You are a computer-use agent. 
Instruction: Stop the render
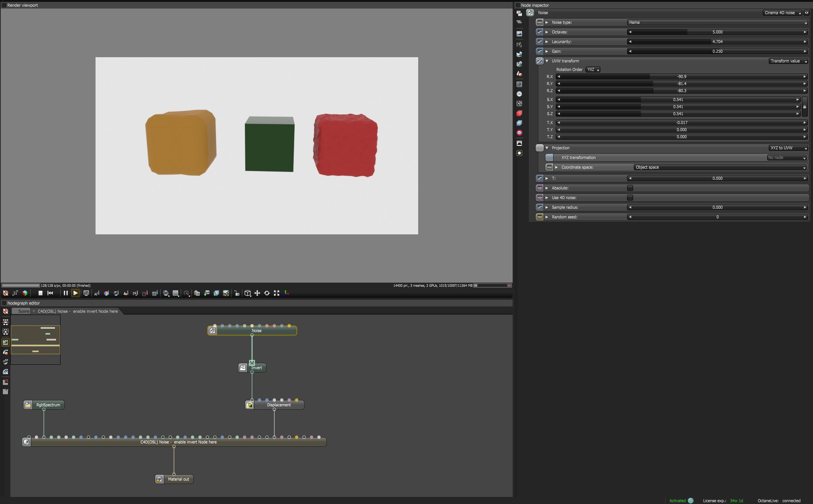41,293
